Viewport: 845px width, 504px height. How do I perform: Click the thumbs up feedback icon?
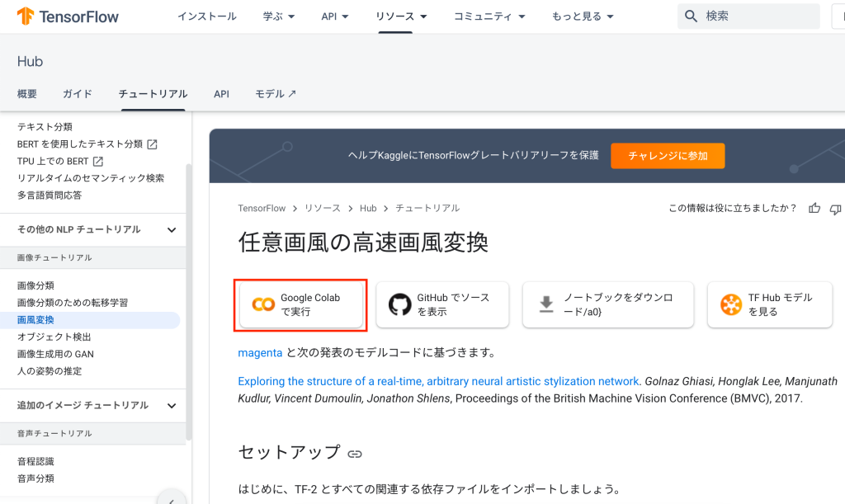click(x=814, y=209)
